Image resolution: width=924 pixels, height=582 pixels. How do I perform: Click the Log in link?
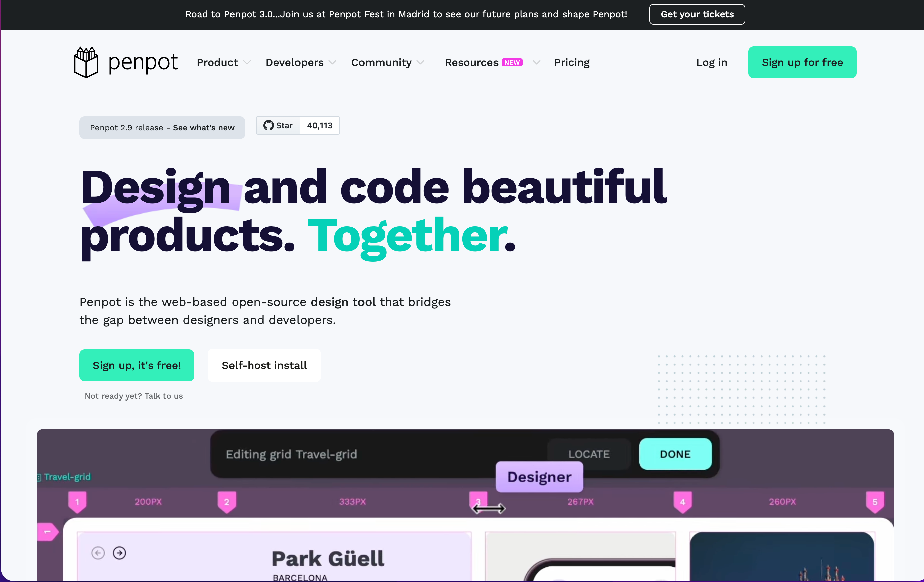click(711, 63)
